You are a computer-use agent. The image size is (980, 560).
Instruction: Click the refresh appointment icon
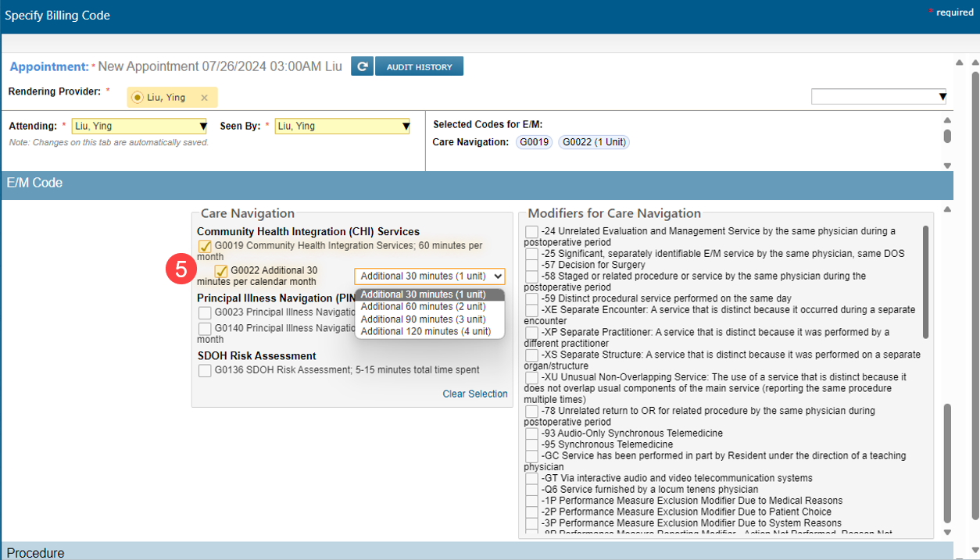pos(361,66)
